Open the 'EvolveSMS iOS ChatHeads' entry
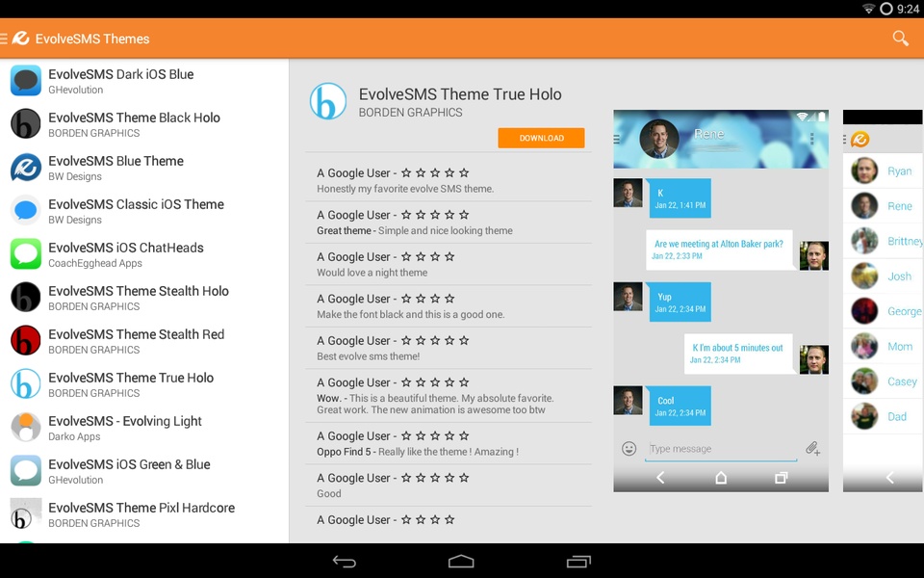Screen dimensions: 924x578 tap(144, 253)
